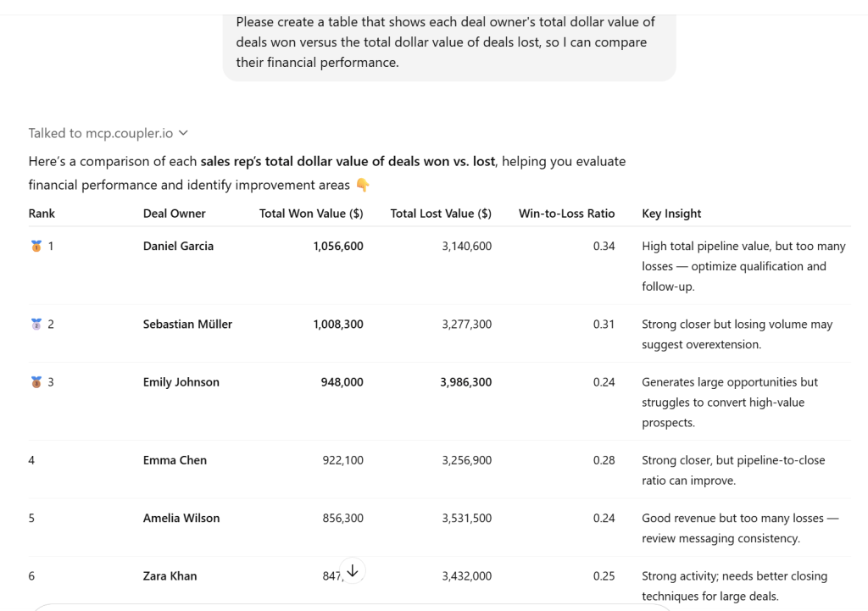
Task: Click the gold medal icon for rank 1
Action: pos(36,247)
